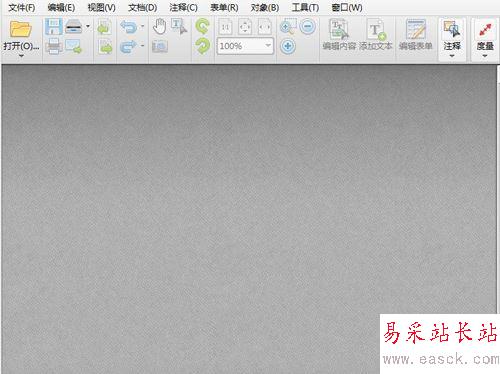Click the zoom in plus icon
Image resolution: width=500 pixels, height=374 pixels.
[288, 46]
